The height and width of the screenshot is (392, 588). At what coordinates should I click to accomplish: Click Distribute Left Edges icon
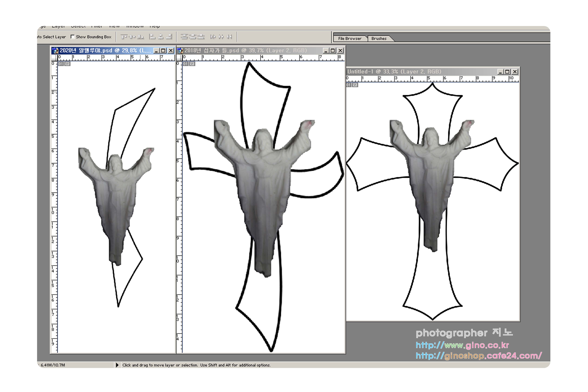(213, 37)
